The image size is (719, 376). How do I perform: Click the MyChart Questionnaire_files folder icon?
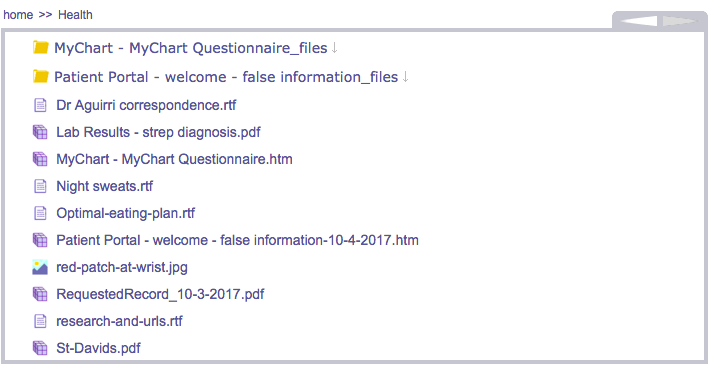click(x=40, y=48)
